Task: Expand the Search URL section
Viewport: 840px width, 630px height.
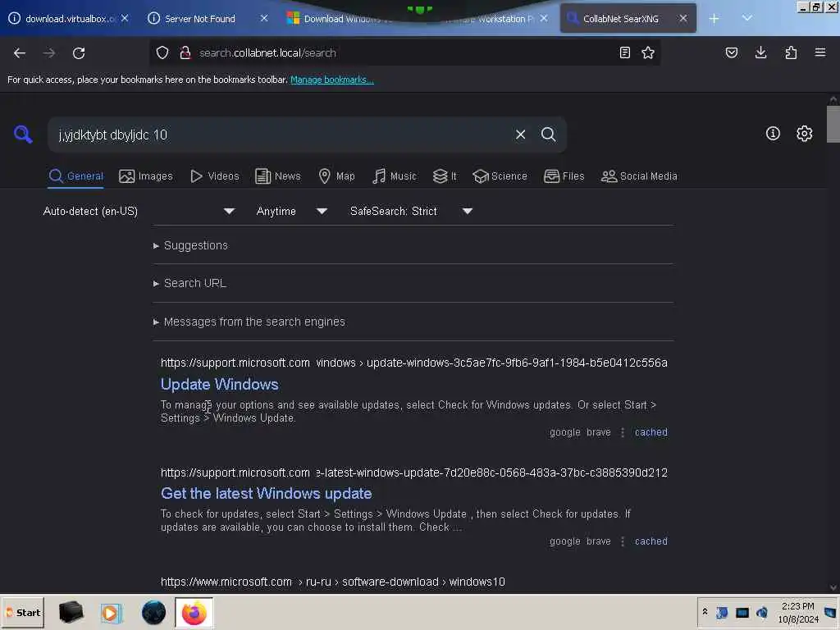Action: coord(189,283)
